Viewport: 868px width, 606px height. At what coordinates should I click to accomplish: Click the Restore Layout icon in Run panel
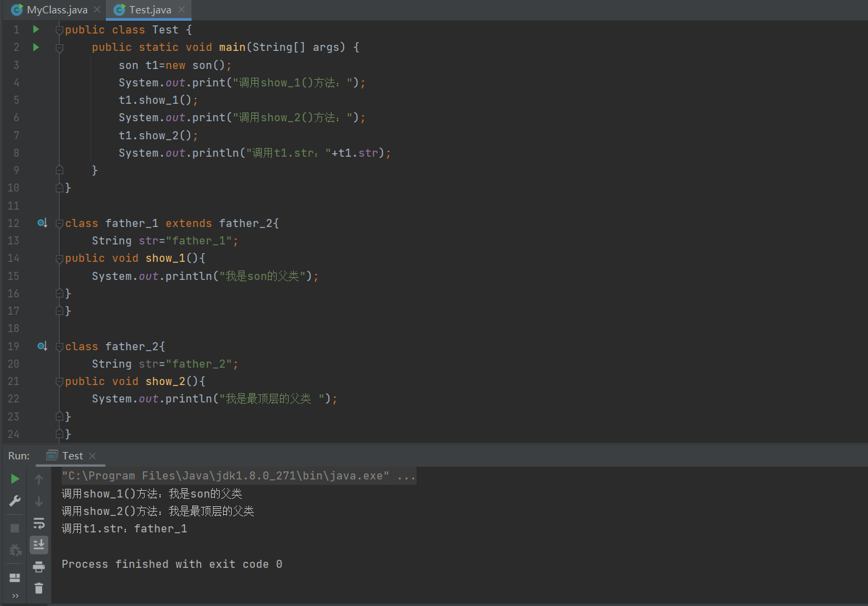15,577
